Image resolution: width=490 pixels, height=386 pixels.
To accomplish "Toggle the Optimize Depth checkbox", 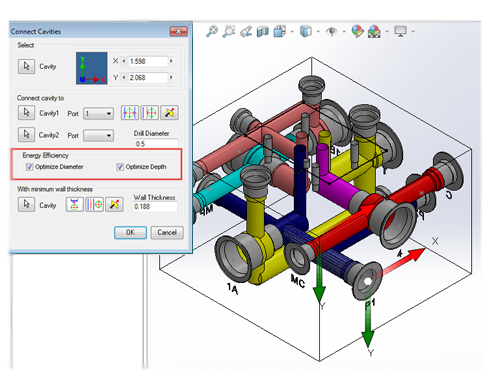I will click(x=120, y=167).
